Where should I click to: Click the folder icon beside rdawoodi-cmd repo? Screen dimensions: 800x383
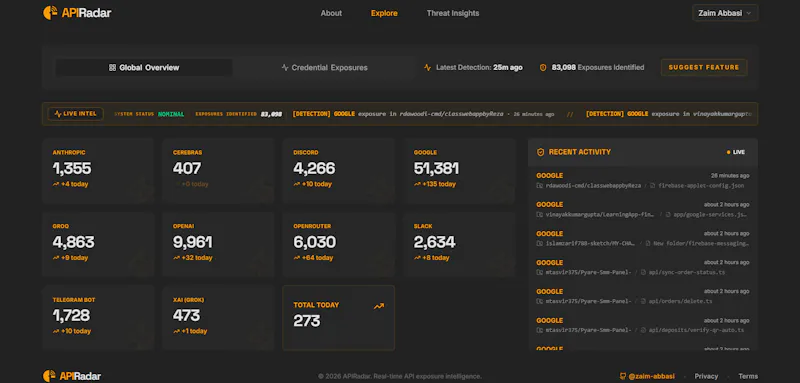click(540, 186)
